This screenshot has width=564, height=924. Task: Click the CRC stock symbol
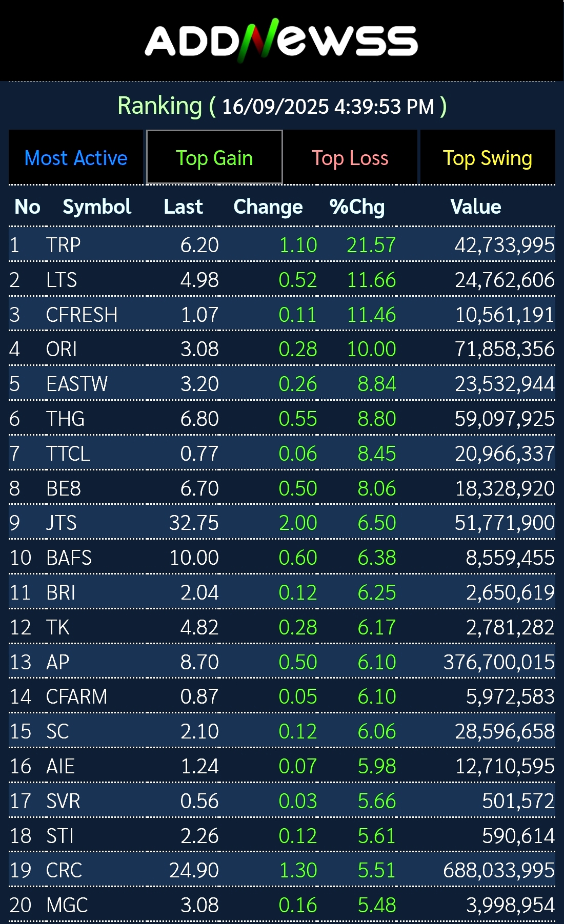pyautogui.click(x=64, y=870)
